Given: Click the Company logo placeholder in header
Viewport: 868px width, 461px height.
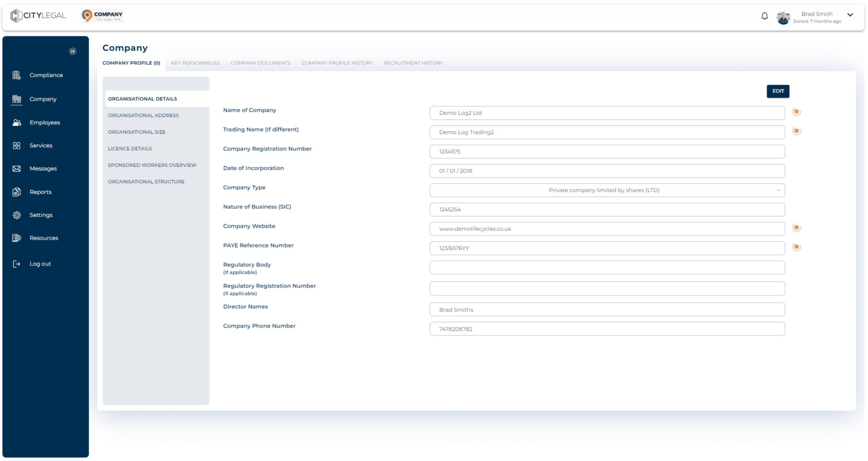Looking at the screenshot, I should point(102,16).
